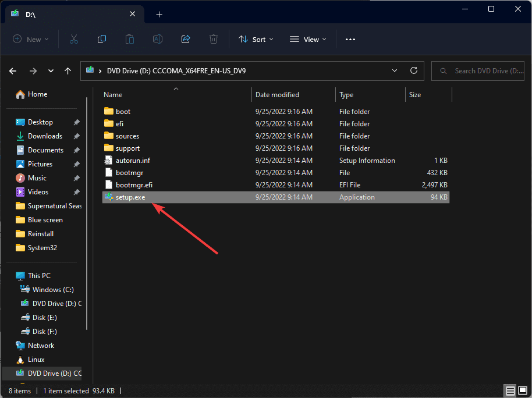Open DVD Drive (D:) under This PC

pos(51,303)
